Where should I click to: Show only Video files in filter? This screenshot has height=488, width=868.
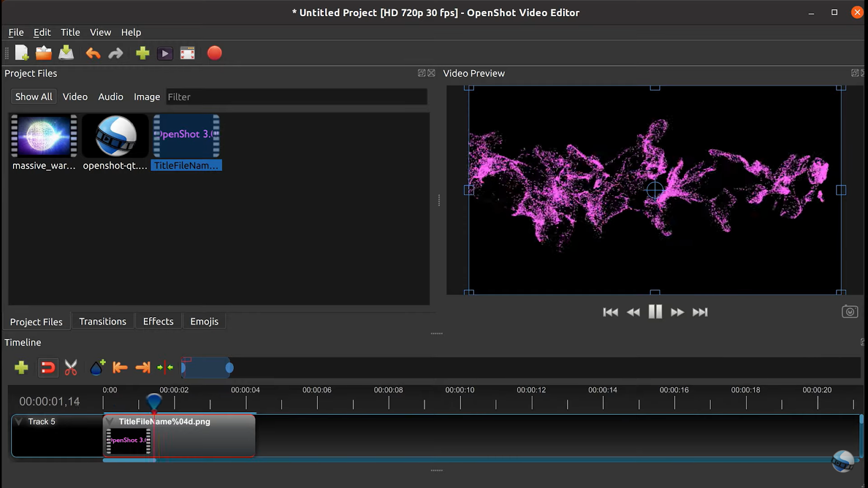pos(75,97)
